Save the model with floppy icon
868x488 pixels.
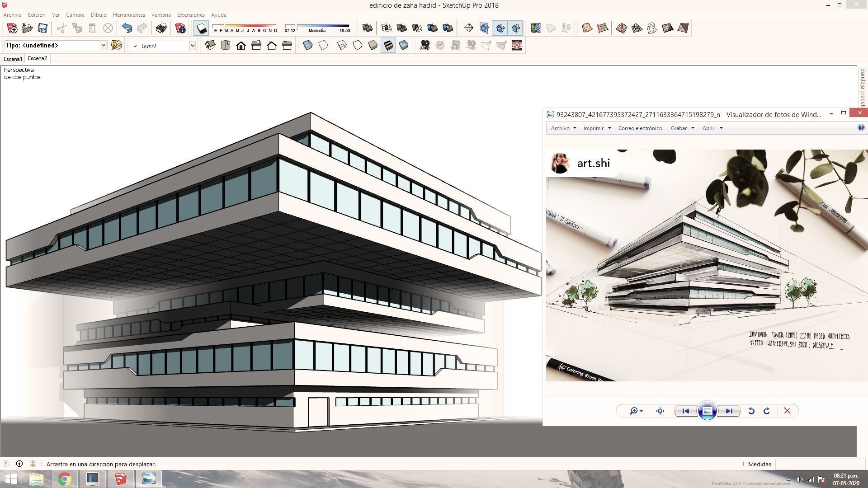pyautogui.click(x=42, y=28)
